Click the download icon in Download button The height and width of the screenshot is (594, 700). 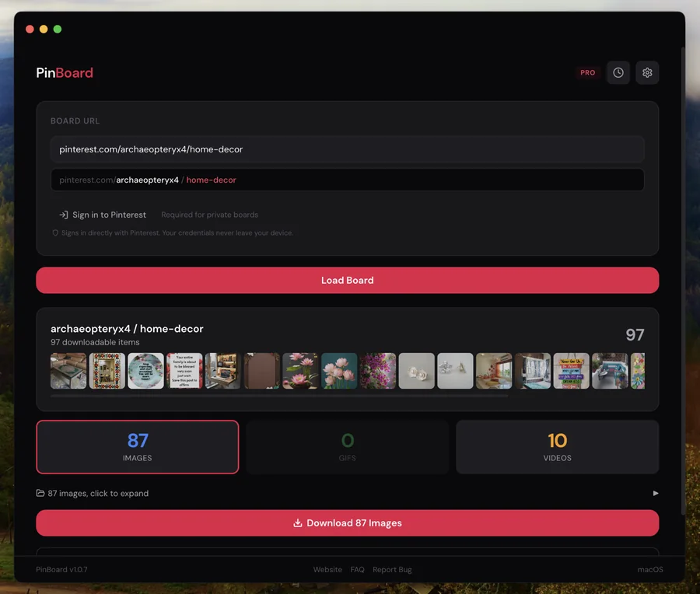point(298,523)
